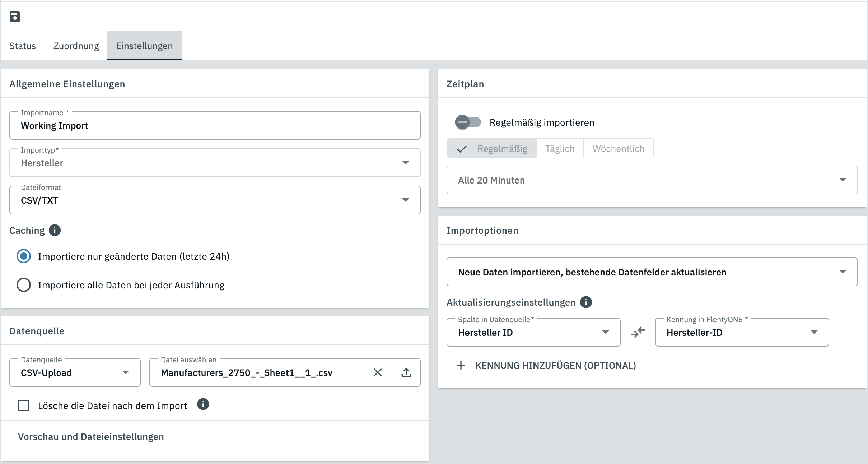Viewport: 868px width, 464px height.
Task: Click the merge arrows between identifiers
Action: pos(638,332)
